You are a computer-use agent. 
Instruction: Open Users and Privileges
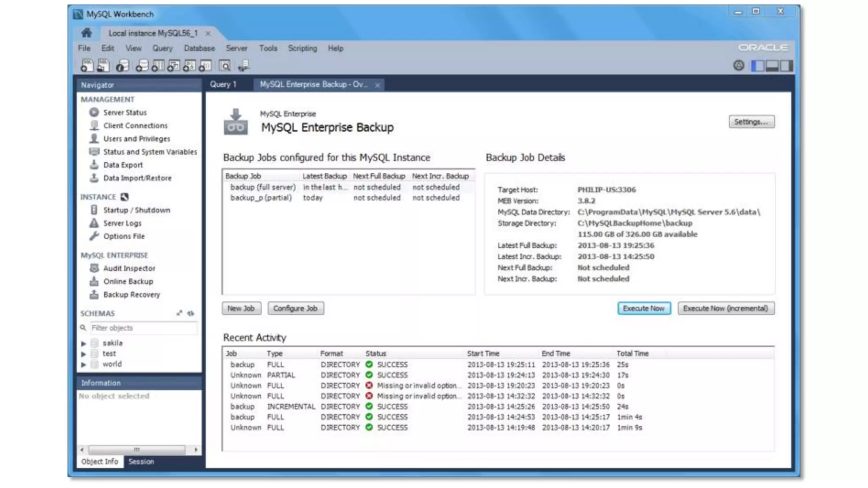(136, 139)
